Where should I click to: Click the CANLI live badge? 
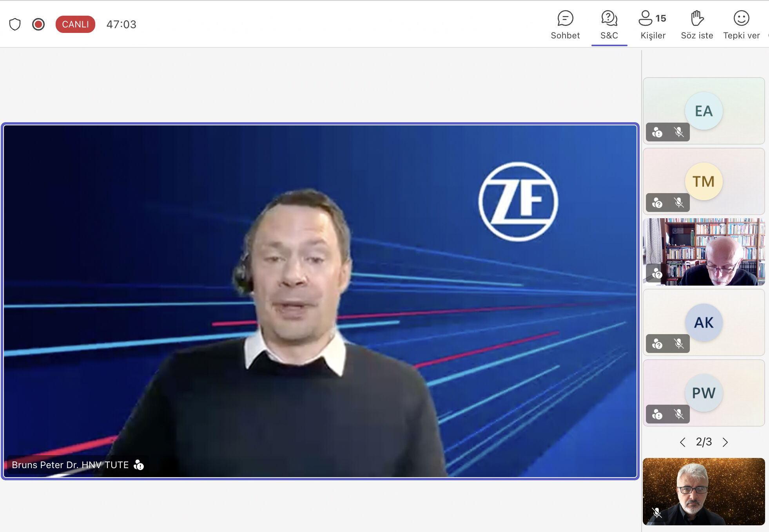tap(75, 24)
